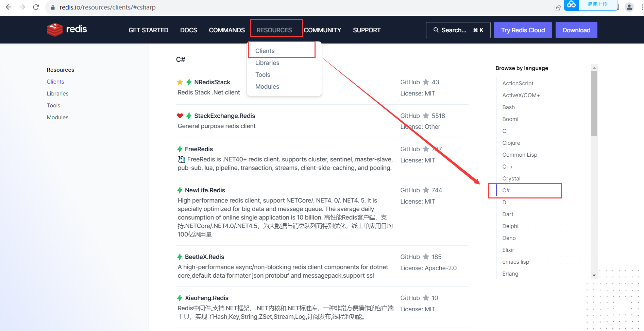Click the lightning bolt icon beside XiaoFeng.Redis
The width and height of the screenshot is (644, 331).
coord(180,298)
